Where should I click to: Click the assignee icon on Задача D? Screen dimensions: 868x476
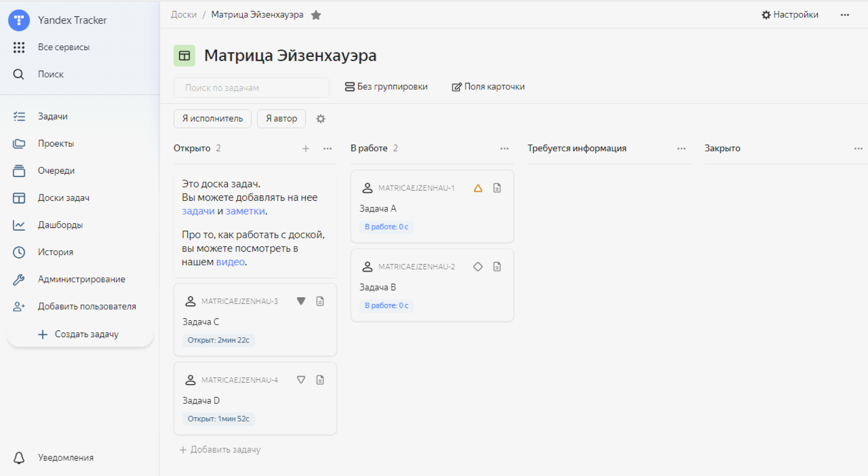[x=191, y=380]
